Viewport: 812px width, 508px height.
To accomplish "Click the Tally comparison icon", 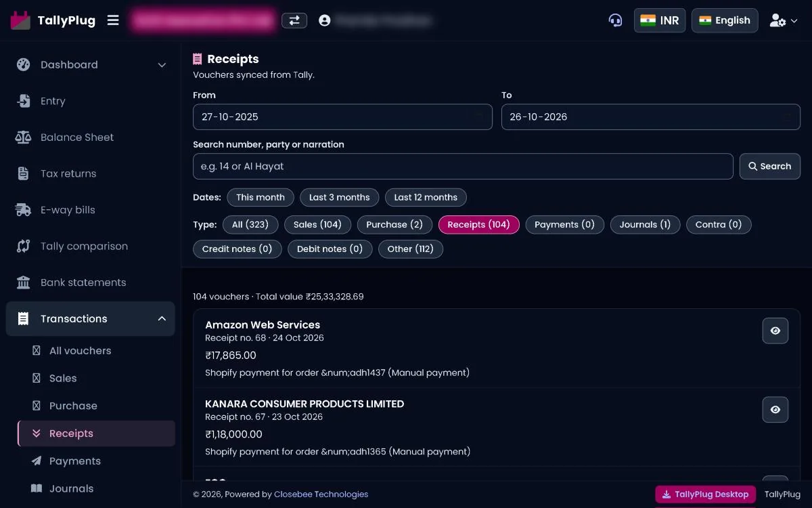I will click(23, 246).
